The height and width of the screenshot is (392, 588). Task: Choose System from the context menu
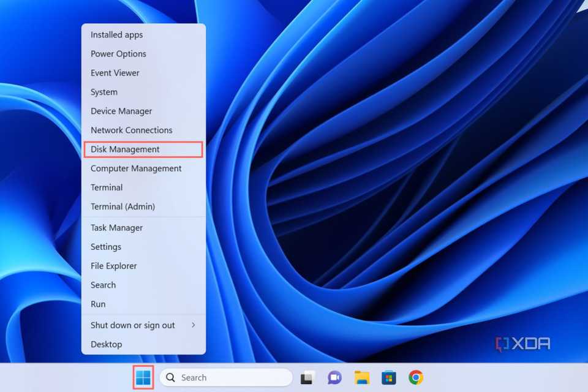[143, 92]
